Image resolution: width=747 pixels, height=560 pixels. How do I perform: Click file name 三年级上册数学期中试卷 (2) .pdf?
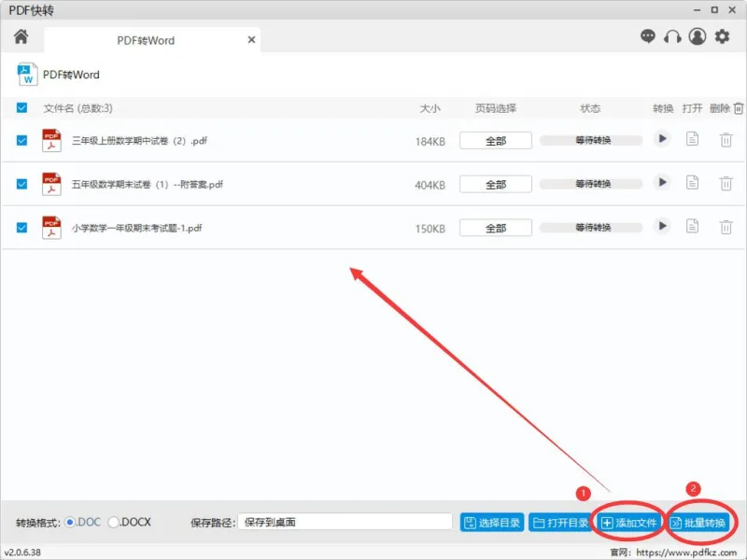pyautogui.click(x=139, y=141)
